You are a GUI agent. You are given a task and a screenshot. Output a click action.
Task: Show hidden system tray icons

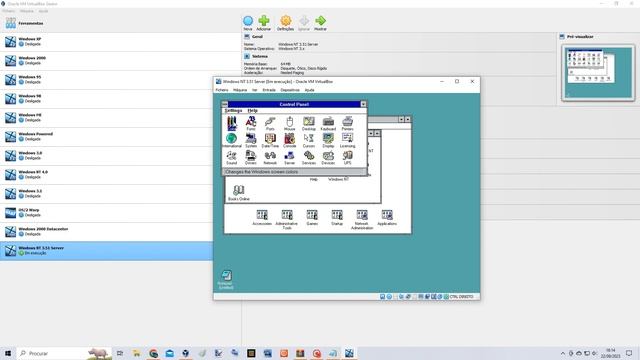tap(562, 353)
